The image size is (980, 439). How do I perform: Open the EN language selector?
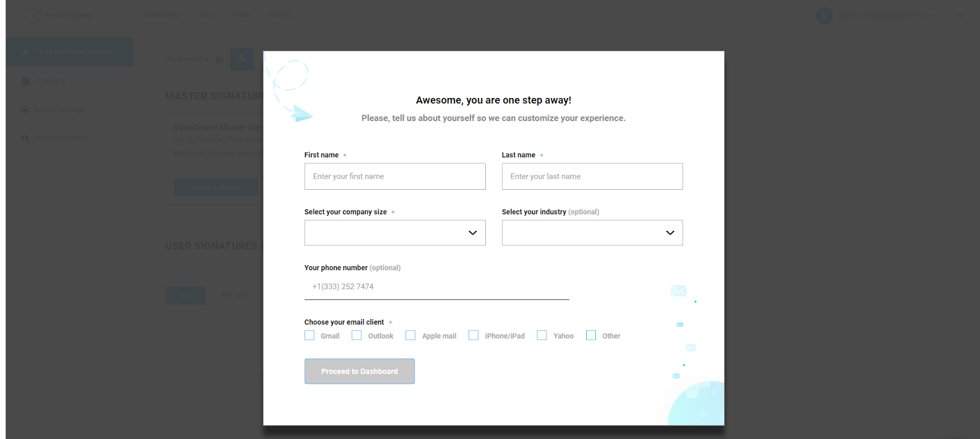pos(958,15)
